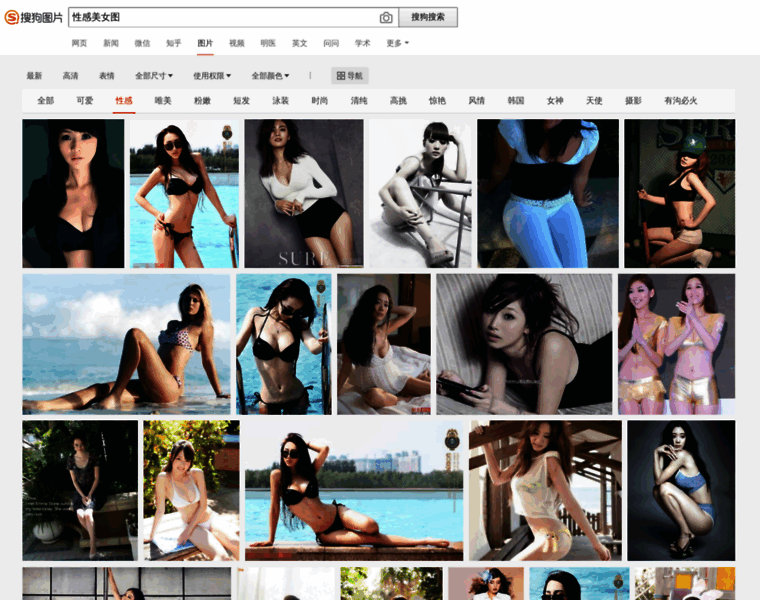Open thumbnail of woman under wooden pergola
Viewport: 760px width, 600px height.
(x=545, y=490)
